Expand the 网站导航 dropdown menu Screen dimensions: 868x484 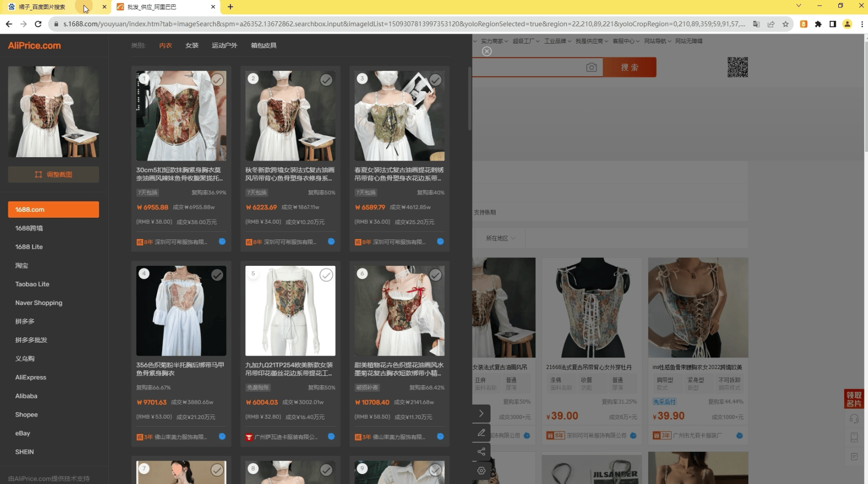coord(658,41)
